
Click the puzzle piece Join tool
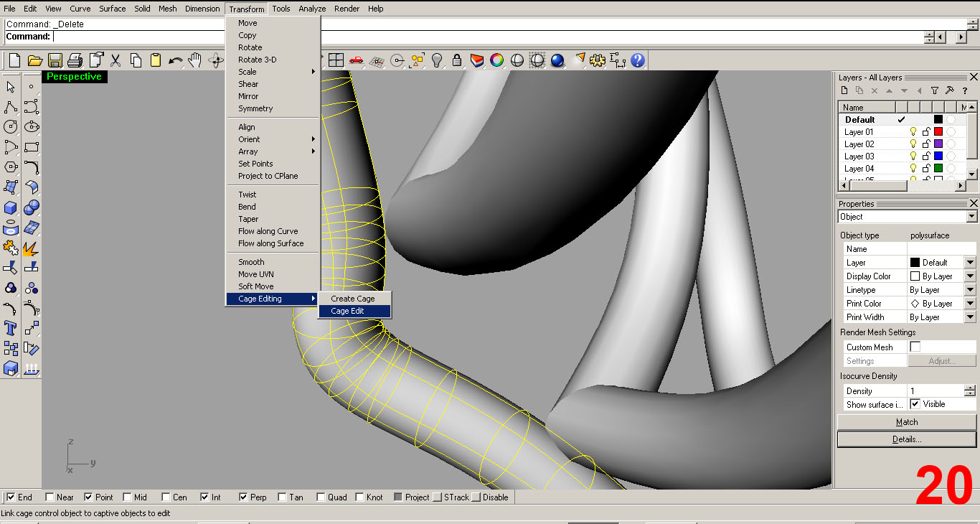11,248
